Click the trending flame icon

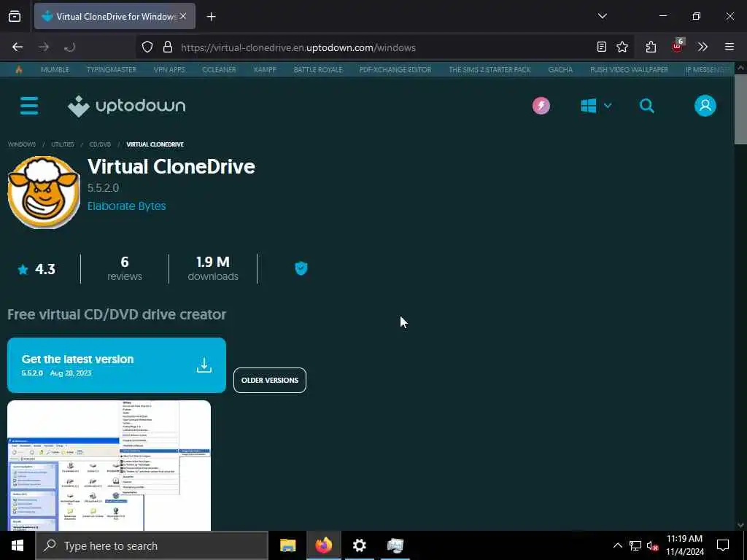pos(18,69)
